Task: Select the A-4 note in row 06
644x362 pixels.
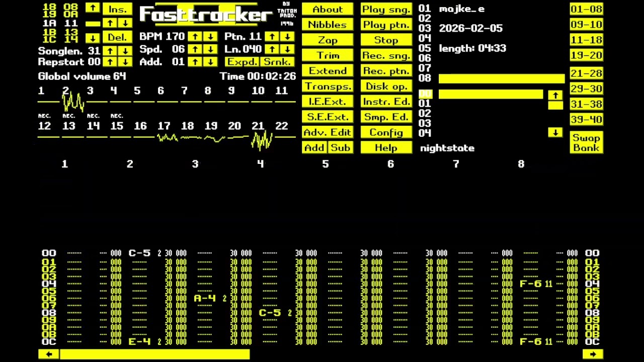Action: tap(205, 299)
